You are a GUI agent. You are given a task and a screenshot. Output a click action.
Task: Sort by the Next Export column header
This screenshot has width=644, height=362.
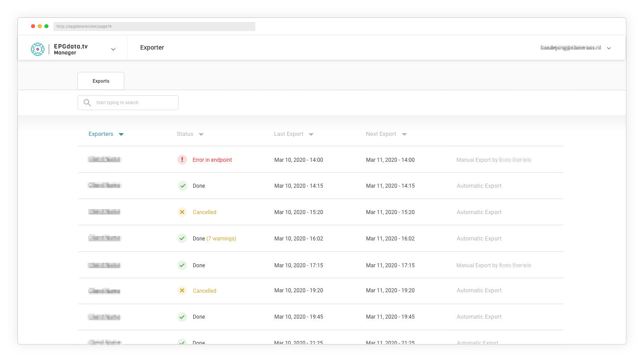(x=381, y=134)
